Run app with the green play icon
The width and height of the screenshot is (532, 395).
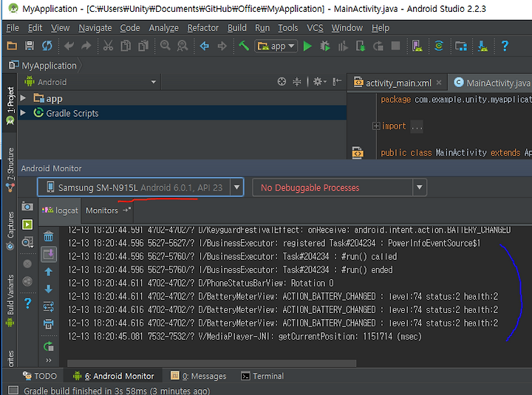307,46
